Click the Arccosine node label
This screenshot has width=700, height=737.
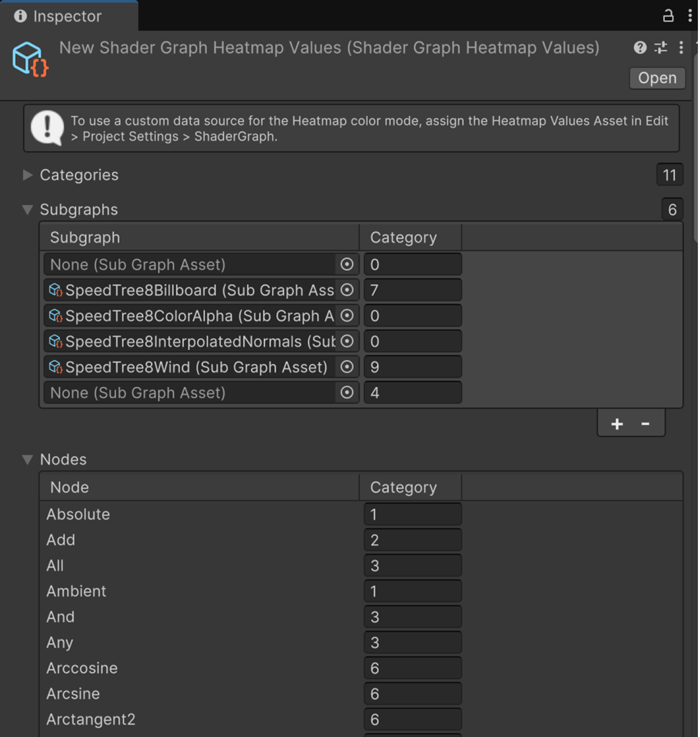click(82, 668)
